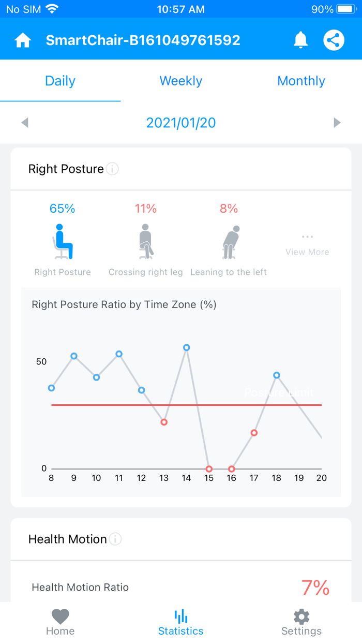Open Home tab with heart icon
The image size is (362, 644).
(x=61, y=622)
